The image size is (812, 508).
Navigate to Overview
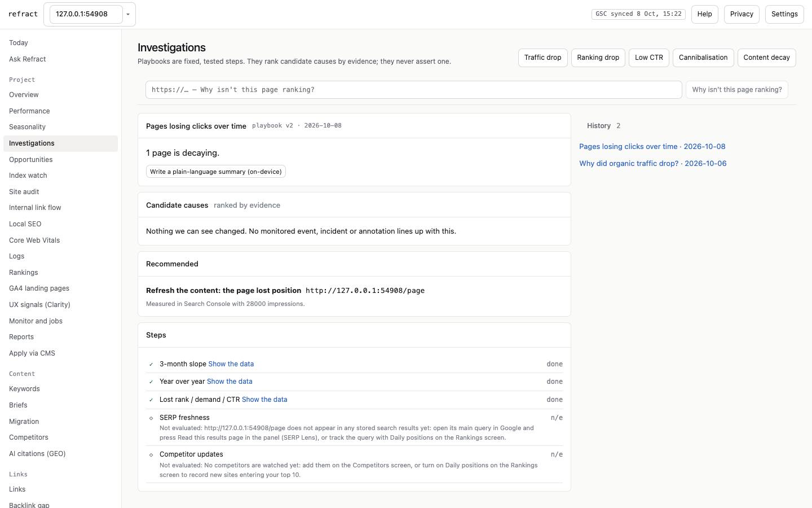60,95
